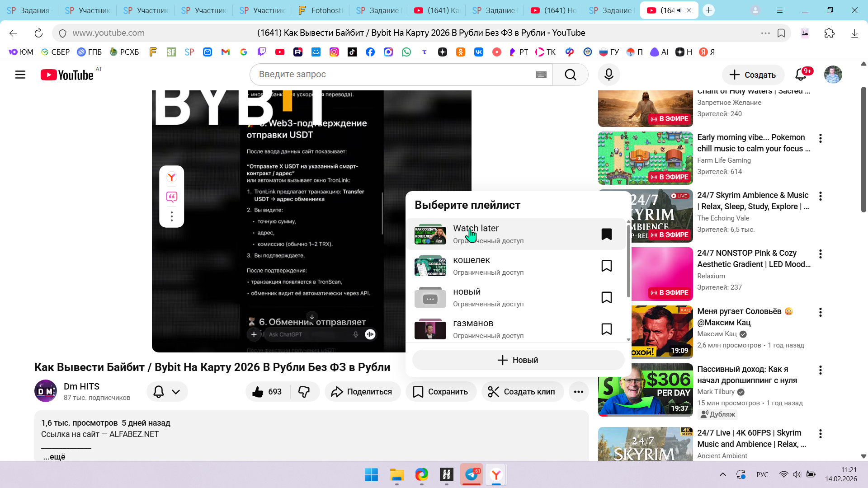Open more actions ellipsis below video
Image resolution: width=868 pixels, height=488 pixels.
[578, 392]
